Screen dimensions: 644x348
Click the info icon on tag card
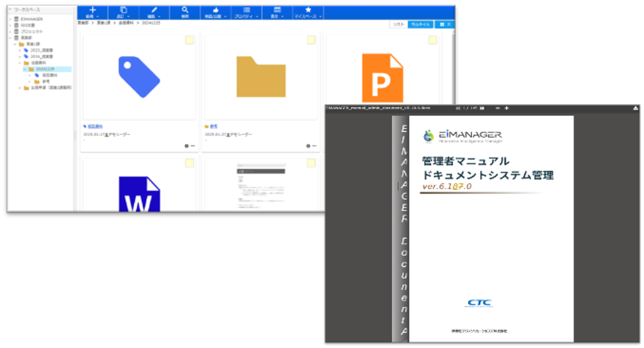pyautogui.click(x=186, y=146)
